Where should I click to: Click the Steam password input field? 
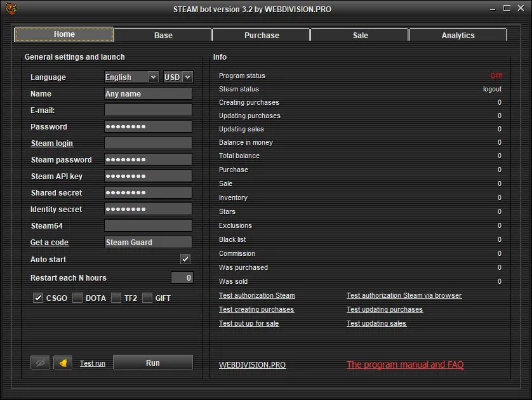[149, 159]
